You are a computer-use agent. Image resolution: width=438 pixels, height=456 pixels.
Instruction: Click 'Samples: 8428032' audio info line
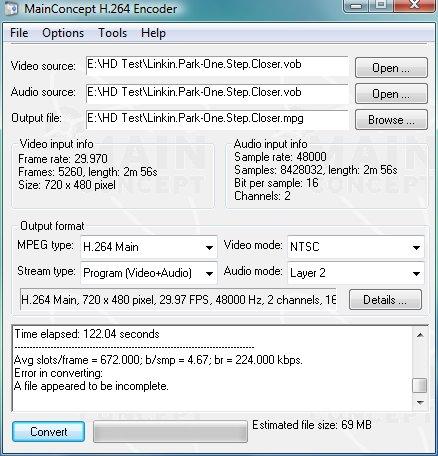click(x=316, y=170)
